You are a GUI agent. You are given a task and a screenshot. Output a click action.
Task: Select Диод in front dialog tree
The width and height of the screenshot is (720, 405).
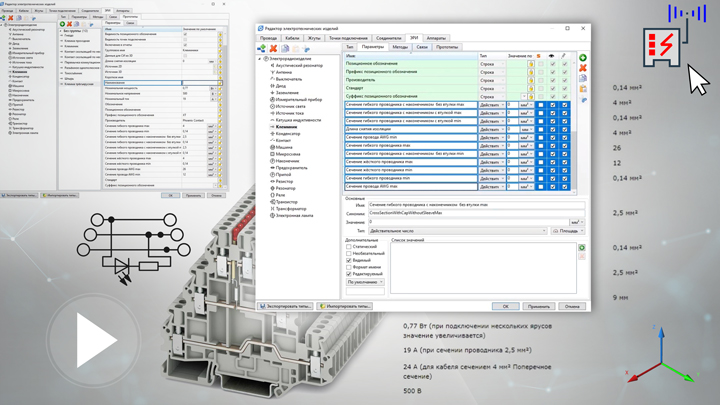coord(281,86)
